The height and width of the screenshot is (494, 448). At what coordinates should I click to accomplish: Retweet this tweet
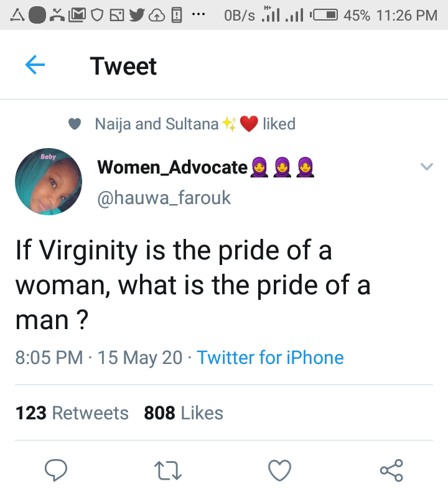(x=167, y=470)
